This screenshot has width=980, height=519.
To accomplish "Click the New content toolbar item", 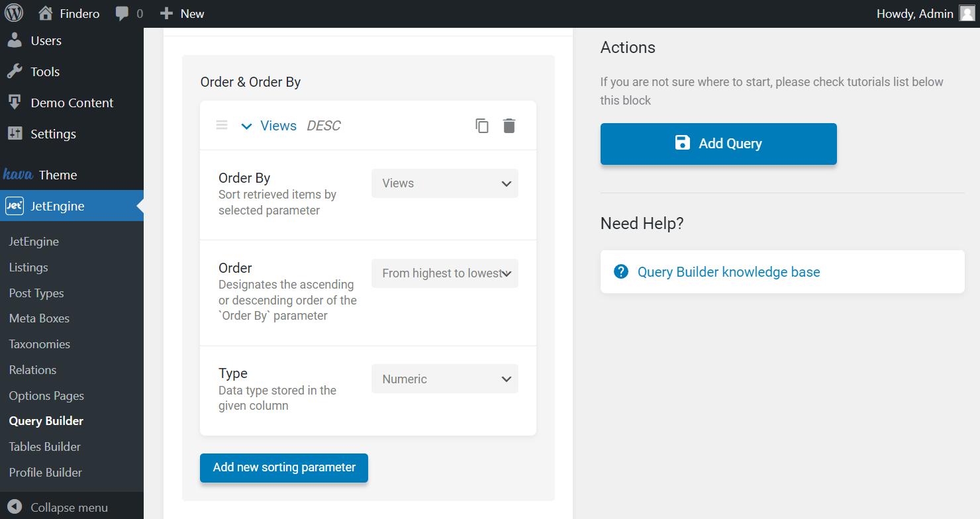I will coord(183,13).
